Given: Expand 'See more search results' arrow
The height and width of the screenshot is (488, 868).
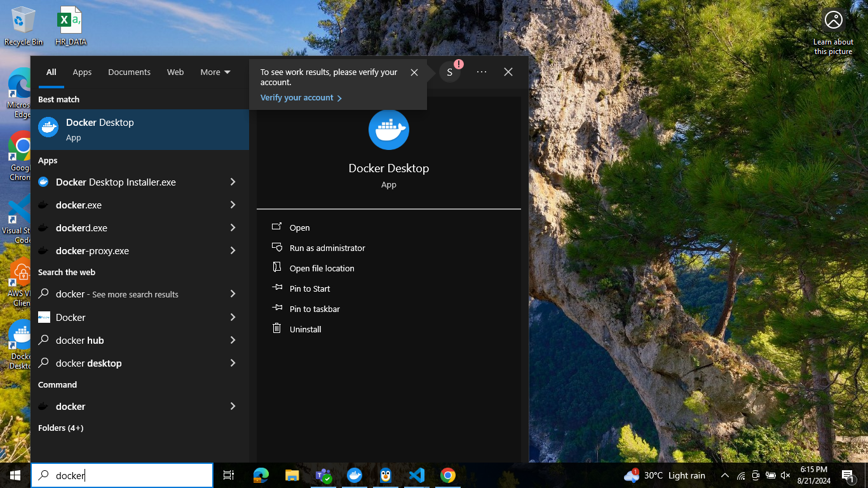Looking at the screenshot, I should point(233,294).
